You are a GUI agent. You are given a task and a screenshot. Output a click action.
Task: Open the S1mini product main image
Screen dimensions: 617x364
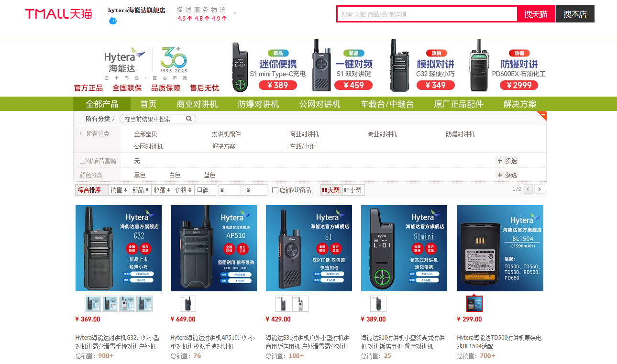tap(404, 248)
